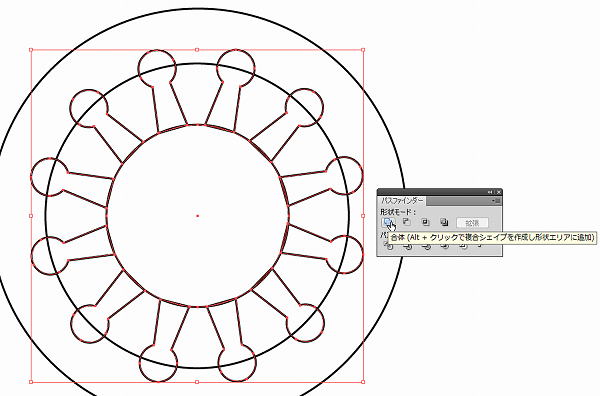Switch to the パスファインダー panel tab
Viewport: 600px width, 396px height.
pos(402,201)
